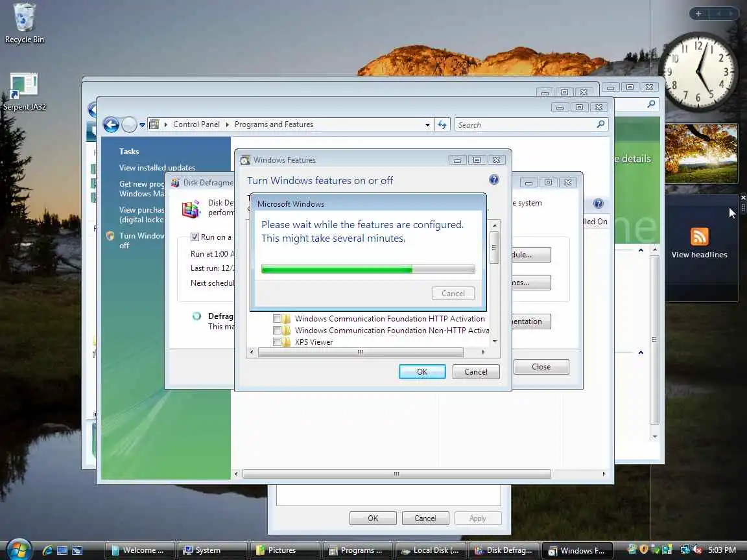Viewport: 747px width, 560px height.
Task: Switch to Pictures taskbar button
Action: (285, 550)
